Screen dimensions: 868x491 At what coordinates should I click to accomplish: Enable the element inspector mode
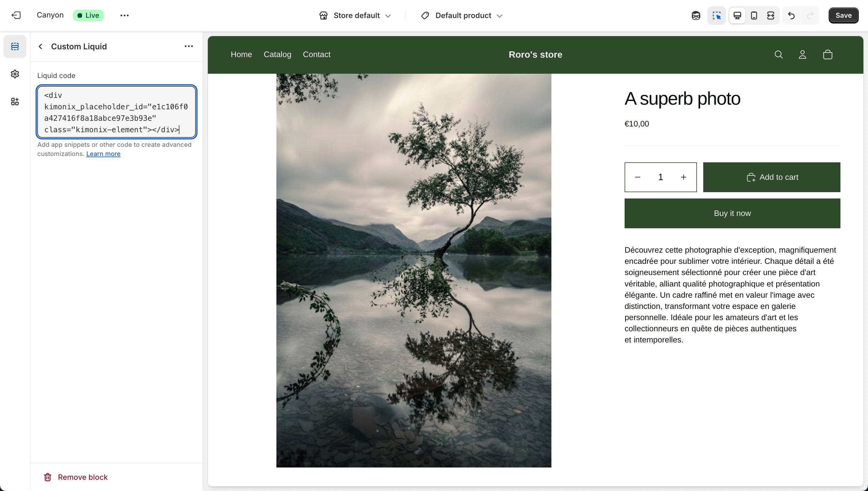[x=716, y=15]
